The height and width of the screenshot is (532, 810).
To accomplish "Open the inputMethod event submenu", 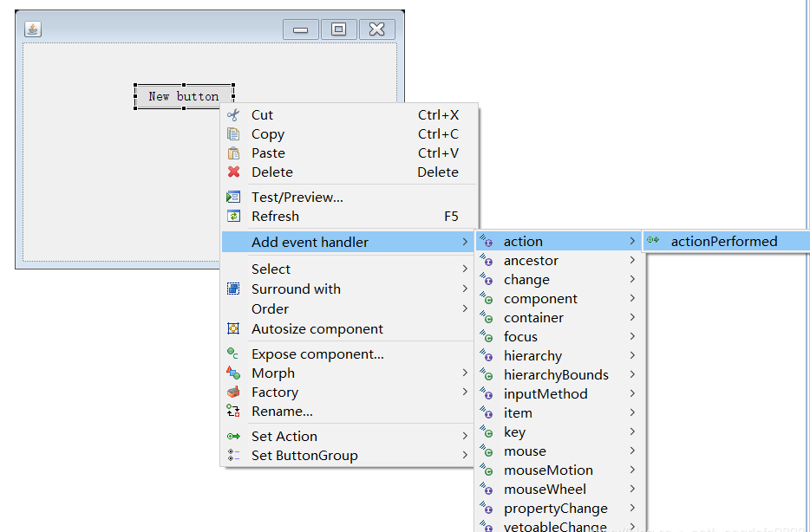I will (560, 393).
